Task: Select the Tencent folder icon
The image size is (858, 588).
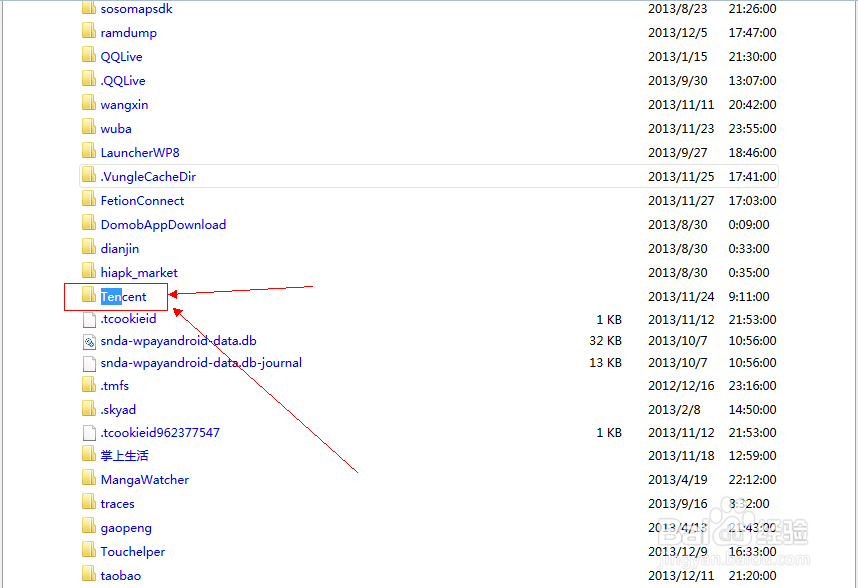Action: (x=89, y=295)
